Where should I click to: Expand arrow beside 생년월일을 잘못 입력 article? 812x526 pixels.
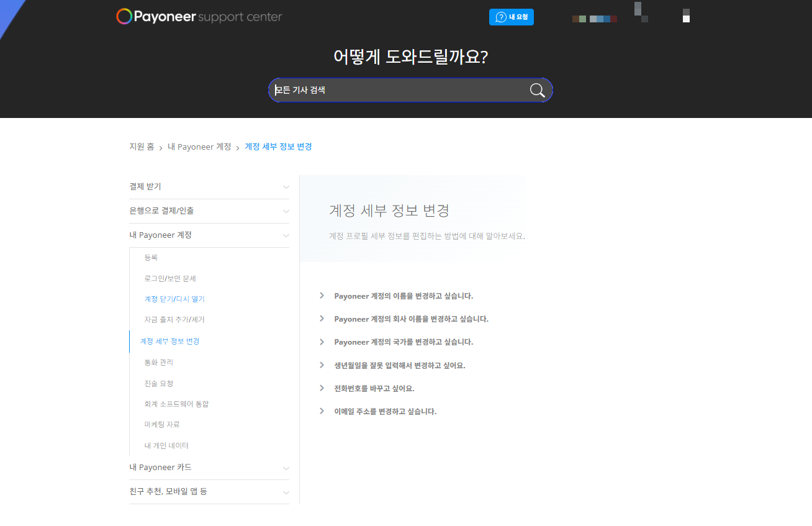coord(322,365)
